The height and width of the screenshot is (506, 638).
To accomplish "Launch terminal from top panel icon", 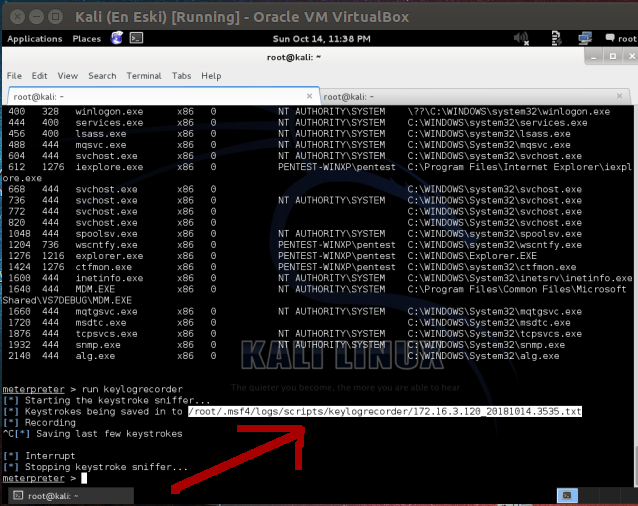I will [x=136, y=38].
